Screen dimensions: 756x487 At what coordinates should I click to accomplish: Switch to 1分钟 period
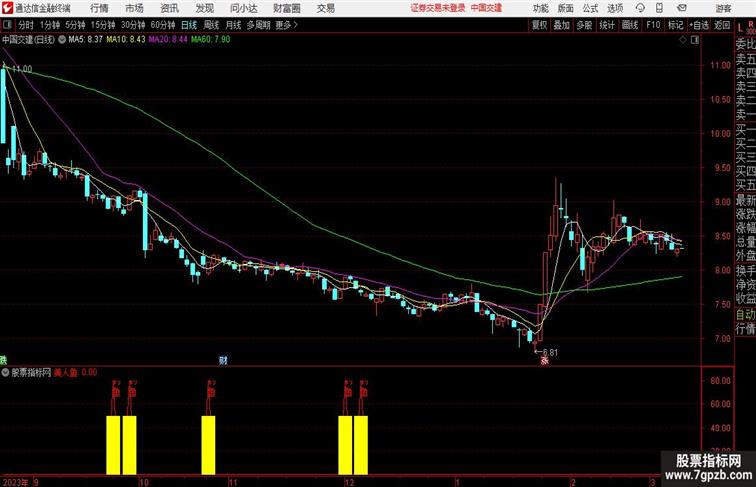coord(50,25)
